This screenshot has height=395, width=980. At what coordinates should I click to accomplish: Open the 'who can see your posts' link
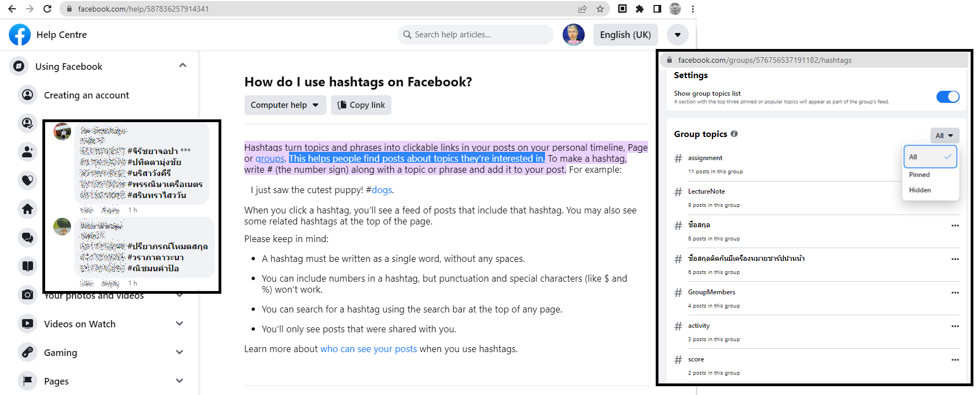coord(368,349)
